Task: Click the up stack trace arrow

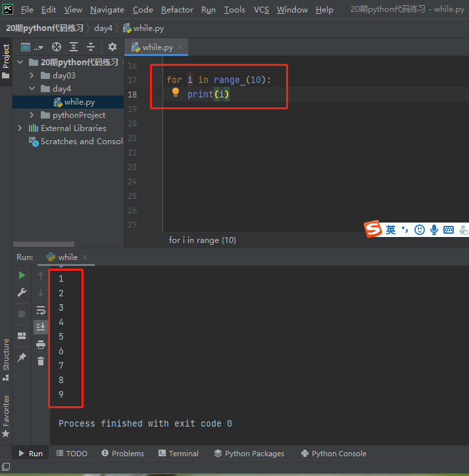Action: point(41,276)
